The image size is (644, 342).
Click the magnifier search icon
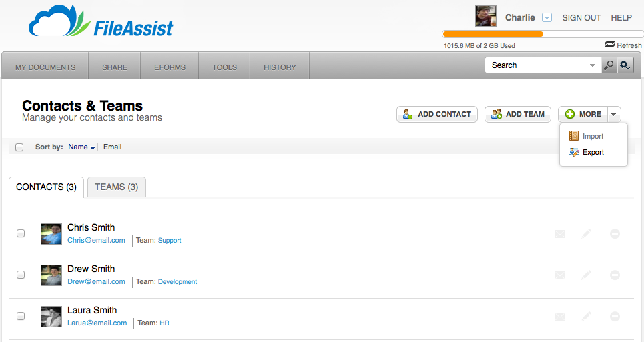pyautogui.click(x=609, y=65)
